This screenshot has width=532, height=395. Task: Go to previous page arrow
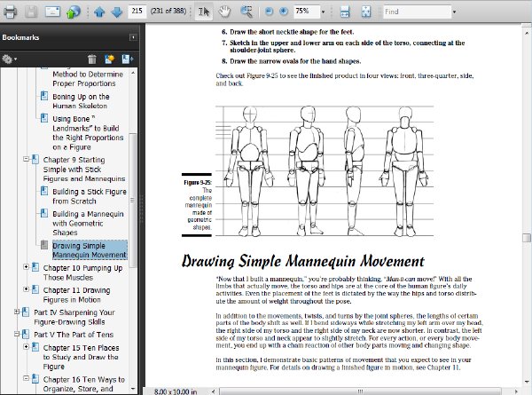coord(99,12)
